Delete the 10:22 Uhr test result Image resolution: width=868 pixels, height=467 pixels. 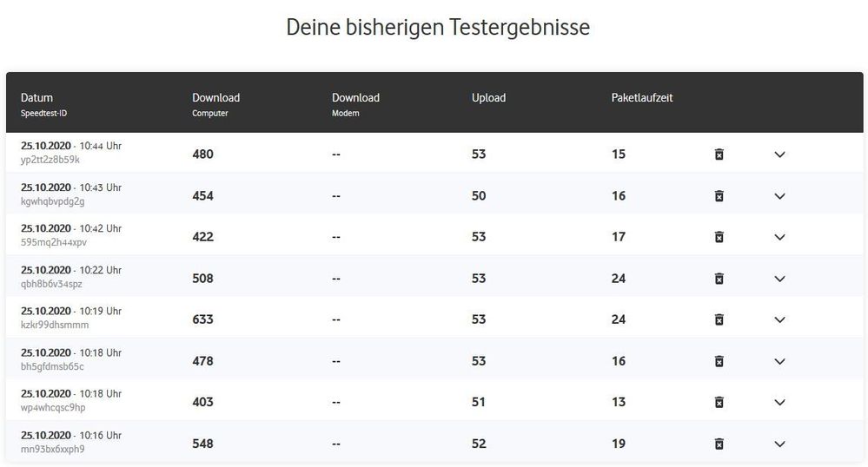719,279
